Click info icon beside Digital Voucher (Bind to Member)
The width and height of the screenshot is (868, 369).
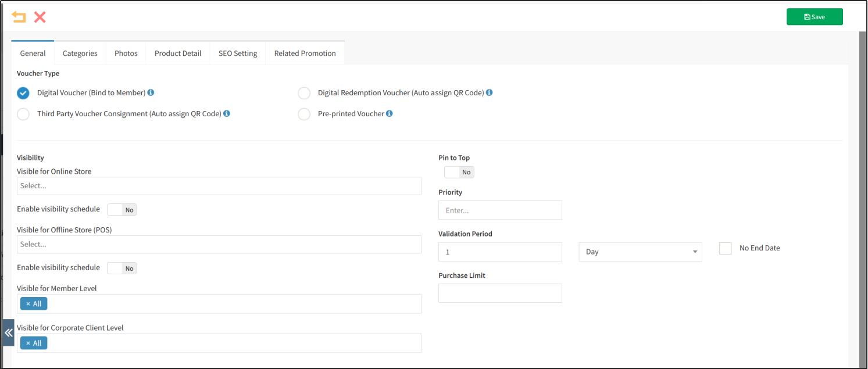tap(151, 92)
